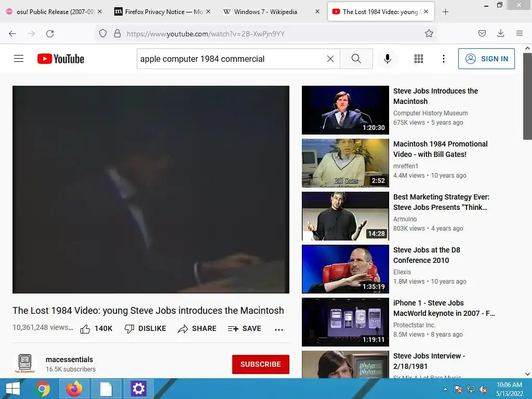Click SIGN IN button

[x=486, y=59]
